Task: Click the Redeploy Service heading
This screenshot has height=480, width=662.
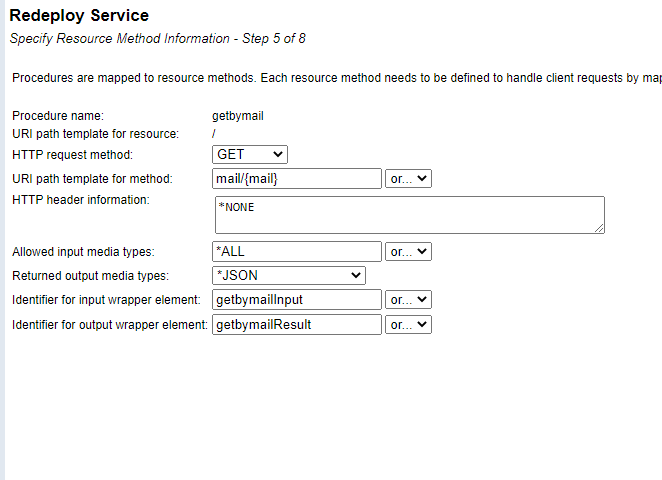Action: coord(79,16)
